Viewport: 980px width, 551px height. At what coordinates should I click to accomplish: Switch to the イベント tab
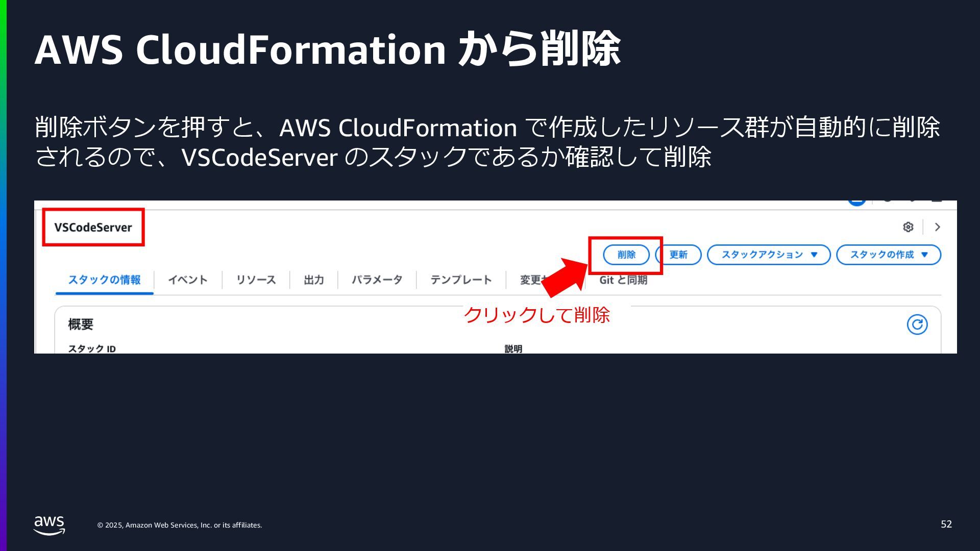(188, 280)
